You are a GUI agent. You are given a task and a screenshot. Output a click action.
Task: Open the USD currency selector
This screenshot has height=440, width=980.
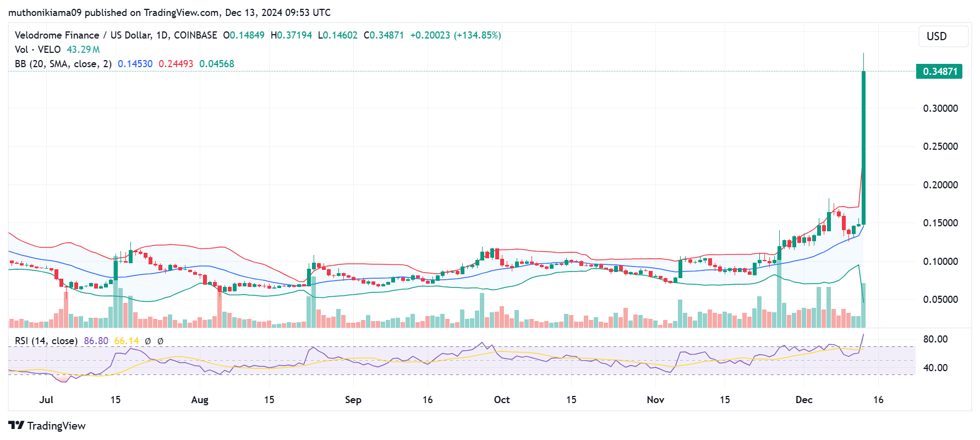[x=943, y=36]
